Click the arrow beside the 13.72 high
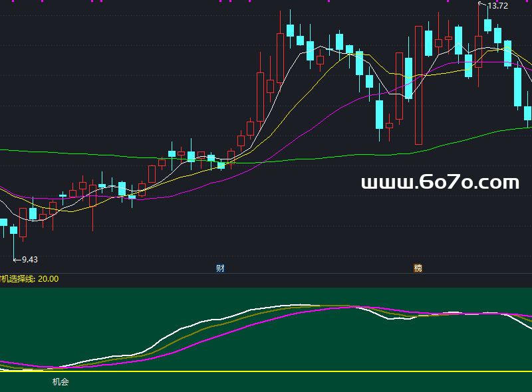 482,5
